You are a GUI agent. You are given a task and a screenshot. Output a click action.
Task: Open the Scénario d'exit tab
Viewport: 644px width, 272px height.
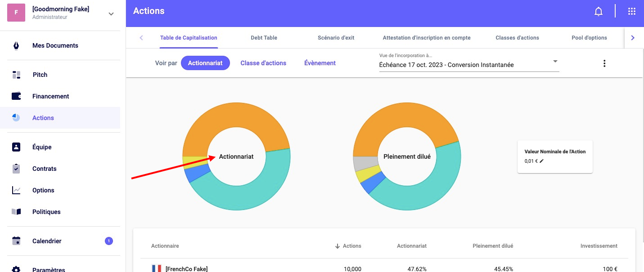coord(336,38)
